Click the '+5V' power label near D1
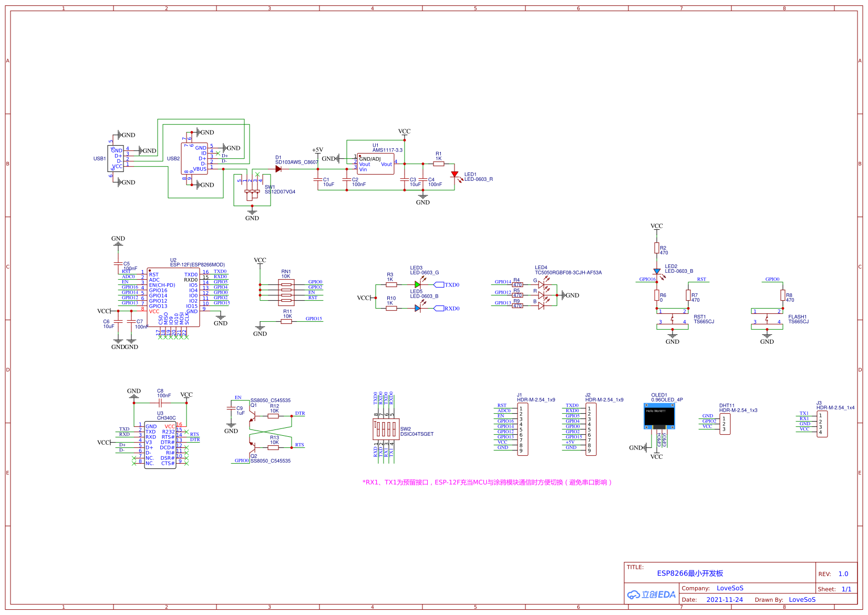Viewport: 868px width, 615px height. tap(317, 150)
